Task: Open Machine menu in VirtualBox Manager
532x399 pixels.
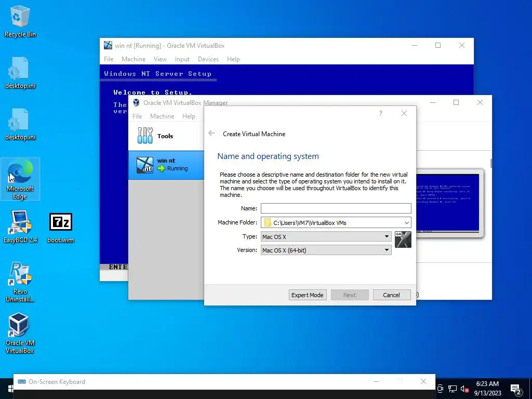Action: [162, 116]
